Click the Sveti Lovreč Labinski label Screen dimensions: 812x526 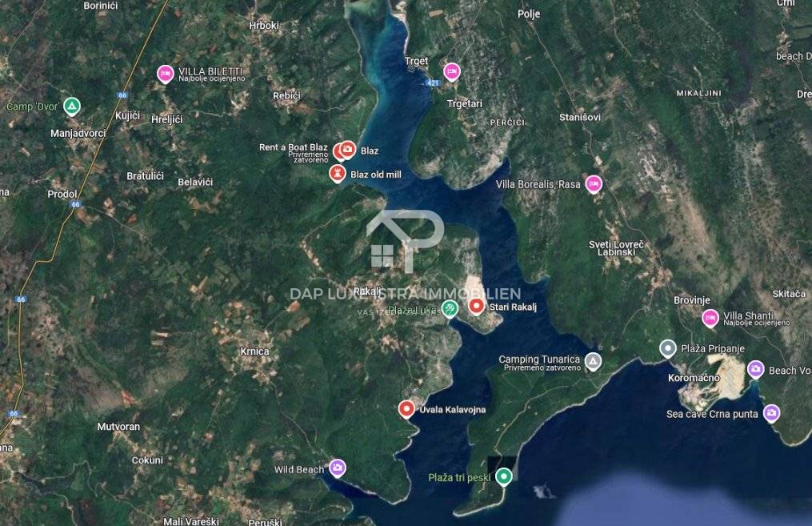(616, 247)
